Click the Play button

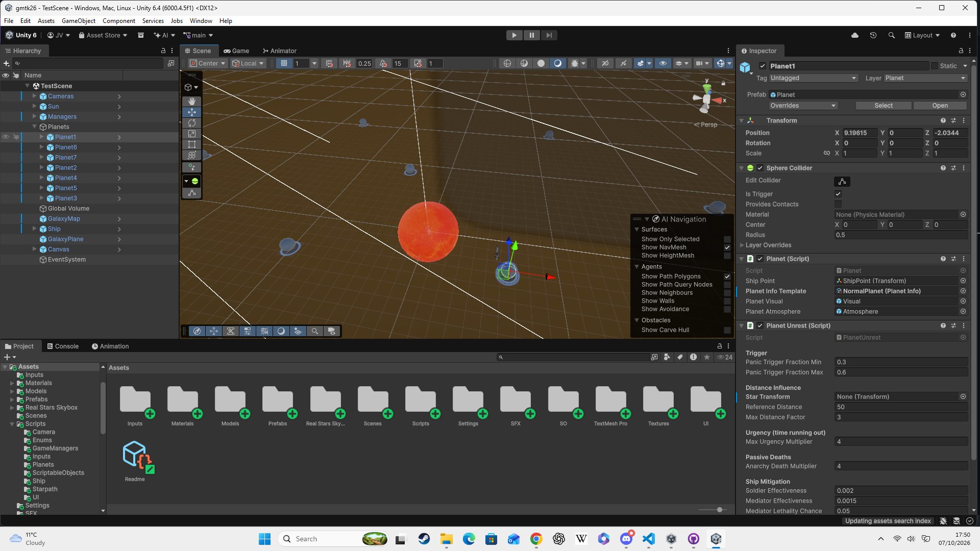[514, 35]
